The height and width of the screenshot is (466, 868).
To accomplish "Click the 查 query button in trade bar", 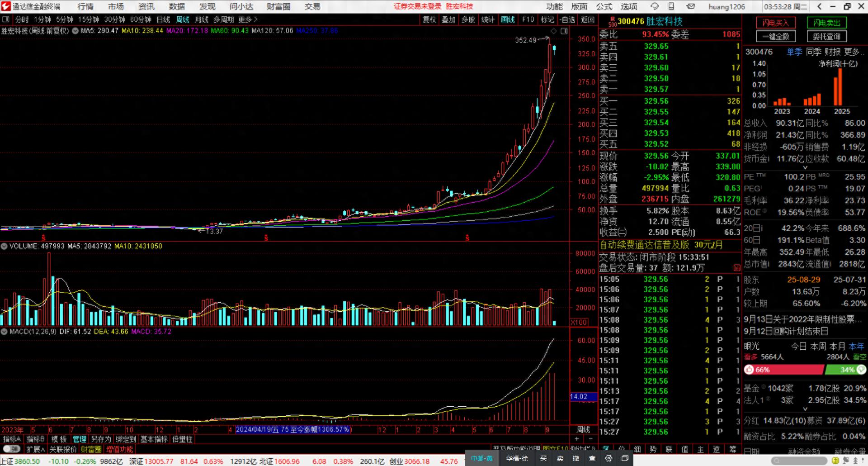I will point(592,458).
